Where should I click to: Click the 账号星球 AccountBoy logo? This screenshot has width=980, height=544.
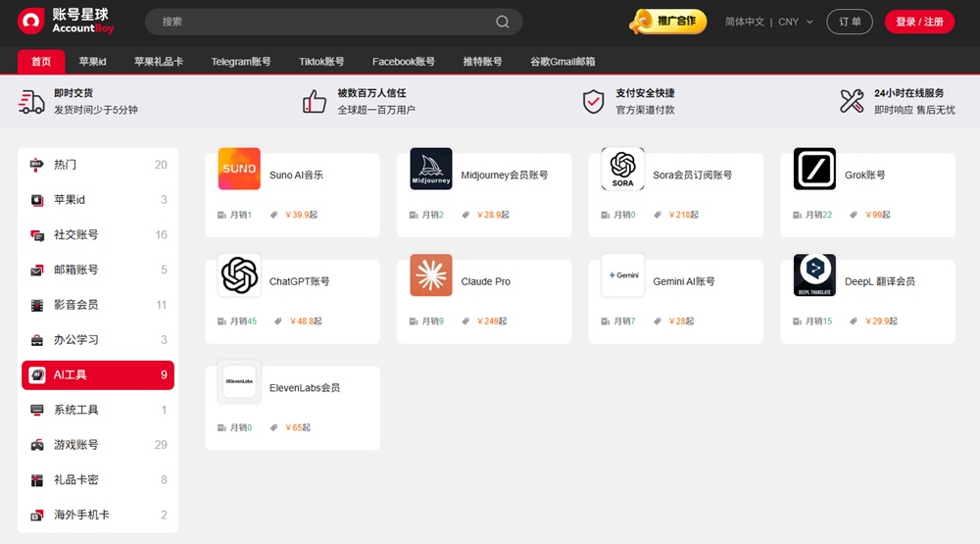click(66, 21)
